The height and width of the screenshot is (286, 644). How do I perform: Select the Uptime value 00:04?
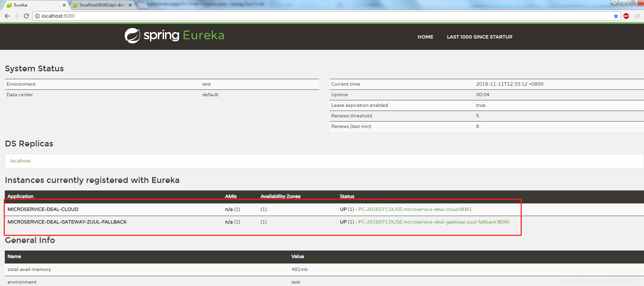pyautogui.click(x=482, y=95)
